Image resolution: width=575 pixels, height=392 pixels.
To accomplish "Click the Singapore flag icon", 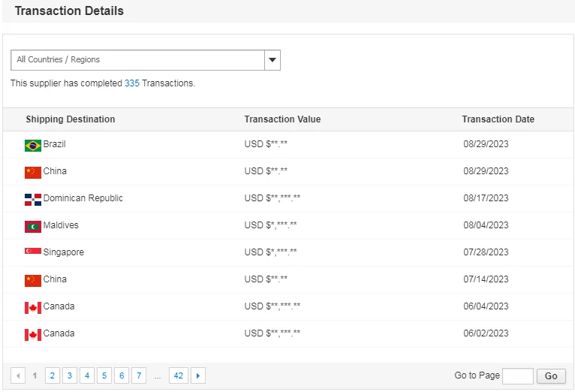I will pyautogui.click(x=32, y=252).
